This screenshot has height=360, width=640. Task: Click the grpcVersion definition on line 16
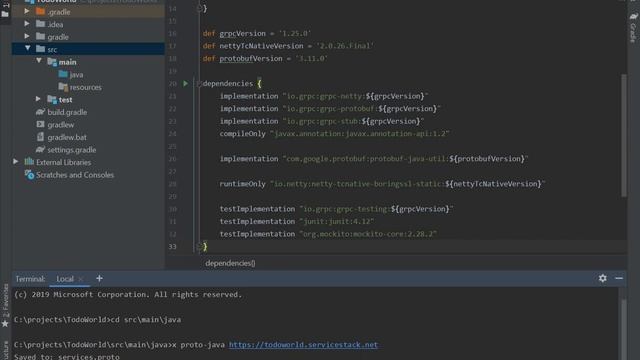coord(257,33)
